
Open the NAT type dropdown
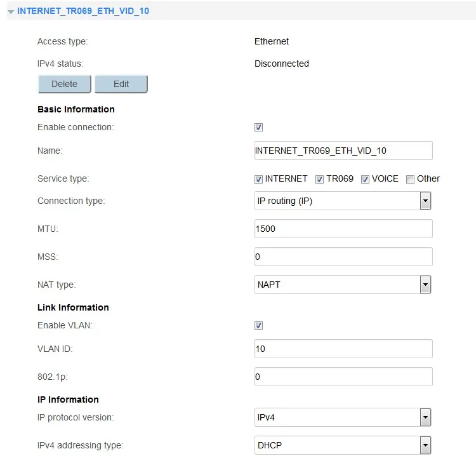[343, 285]
